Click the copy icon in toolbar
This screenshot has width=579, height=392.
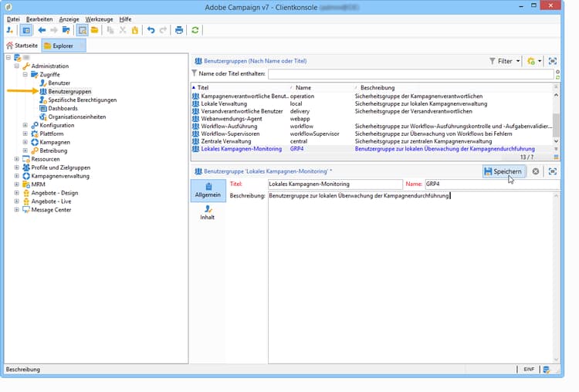110,30
